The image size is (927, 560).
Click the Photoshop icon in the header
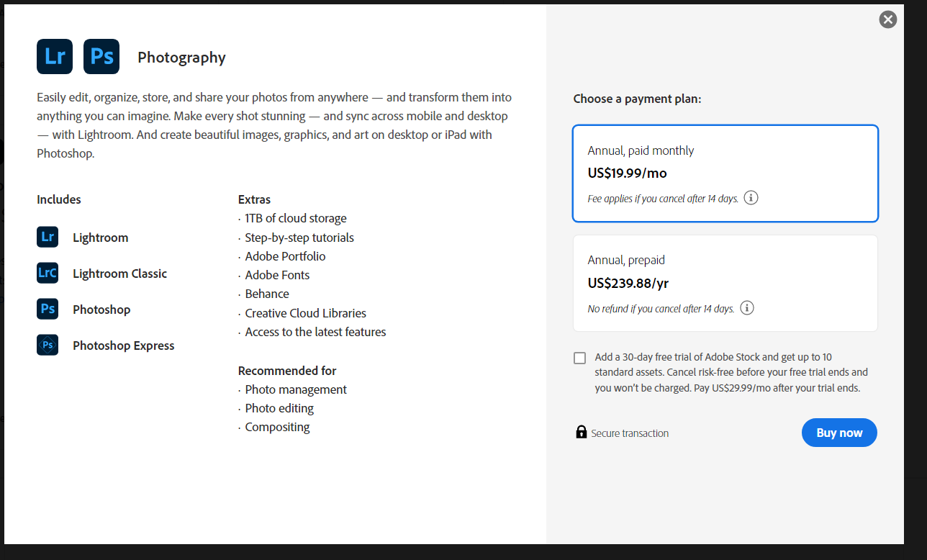pyautogui.click(x=101, y=56)
